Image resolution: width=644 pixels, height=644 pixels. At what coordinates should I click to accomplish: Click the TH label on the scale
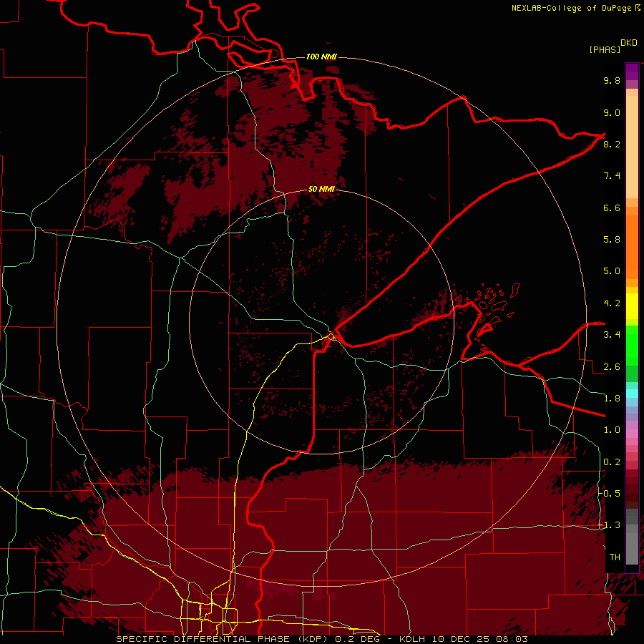pyautogui.click(x=615, y=557)
